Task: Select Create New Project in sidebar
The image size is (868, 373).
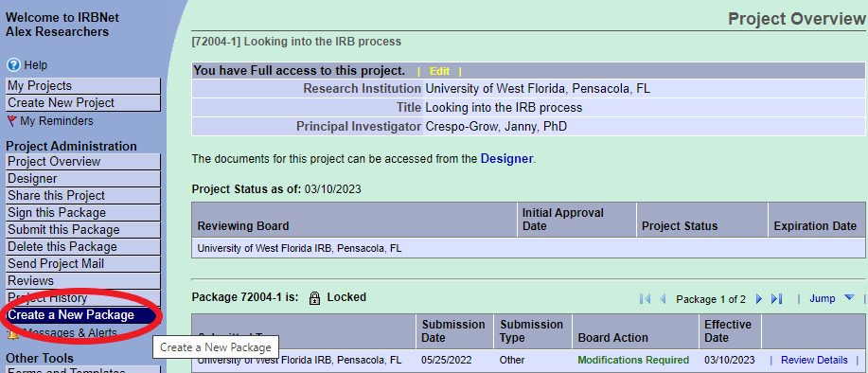Action: (x=83, y=103)
